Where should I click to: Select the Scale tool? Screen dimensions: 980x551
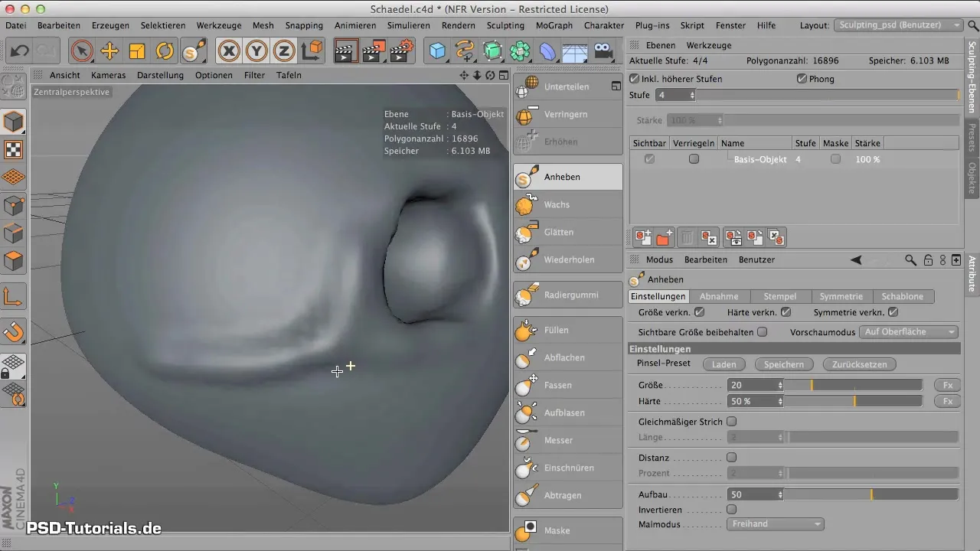137,51
